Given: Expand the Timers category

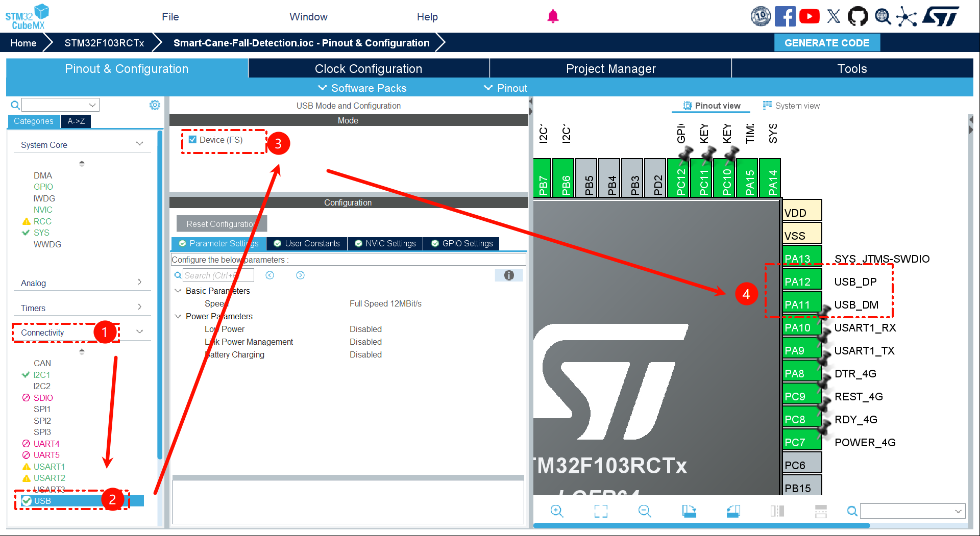Looking at the screenshot, I should [139, 308].
